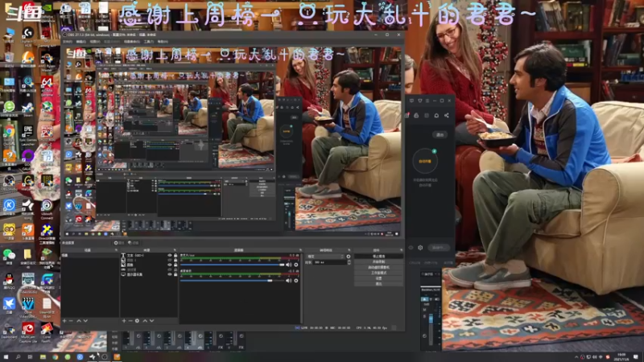
Task: Mute the first mixer channel speaker icon
Action: coord(289,265)
